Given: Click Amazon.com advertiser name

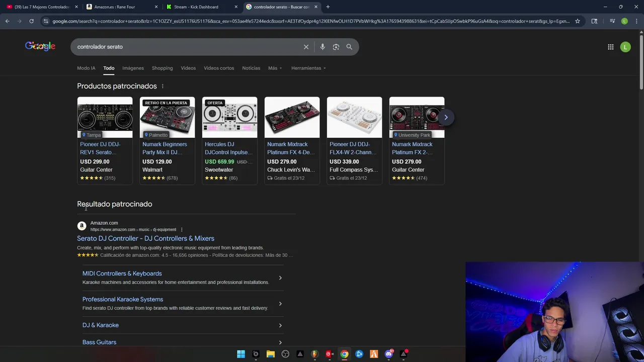Looking at the screenshot, I should click(104, 223).
